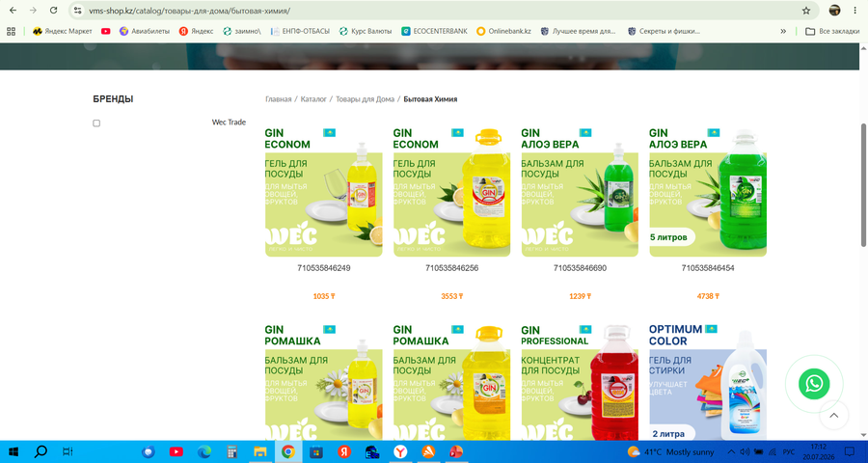This screenshot has width=868, height=463.
Task: Launch Microsoft Edge from the taskbar
Action: pos(204,451)
